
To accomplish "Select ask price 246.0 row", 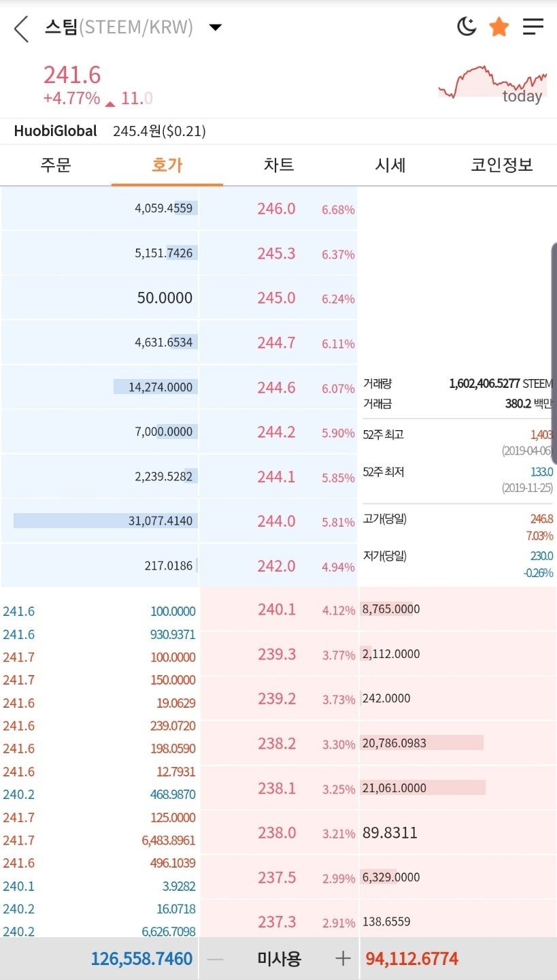I will [276, 209].
